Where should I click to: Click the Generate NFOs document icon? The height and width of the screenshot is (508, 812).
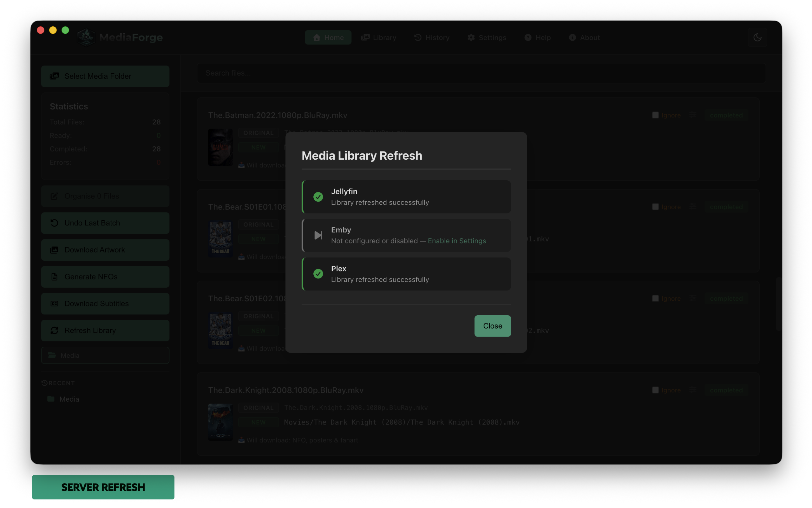(x=54, y=277)
